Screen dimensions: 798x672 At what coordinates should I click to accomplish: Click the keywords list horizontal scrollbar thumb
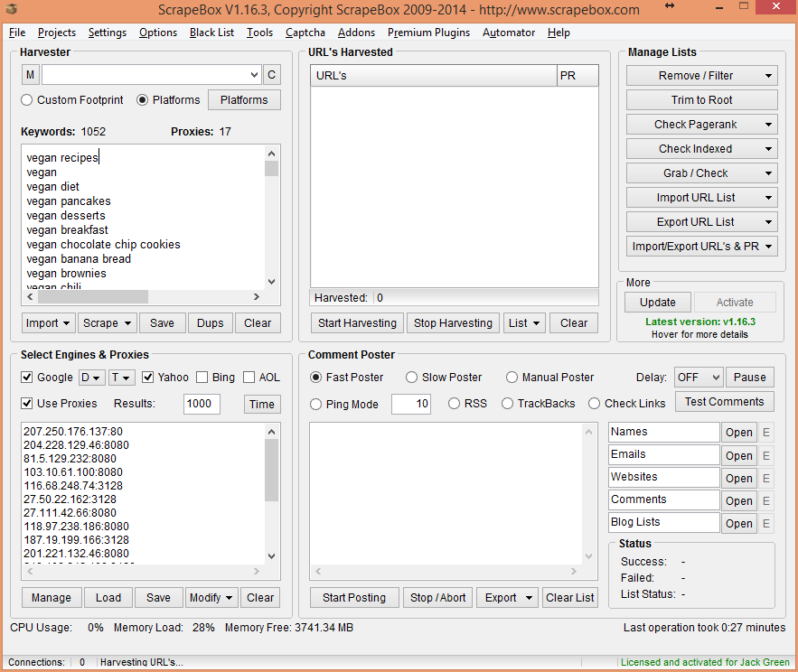[x=92, y=296]
